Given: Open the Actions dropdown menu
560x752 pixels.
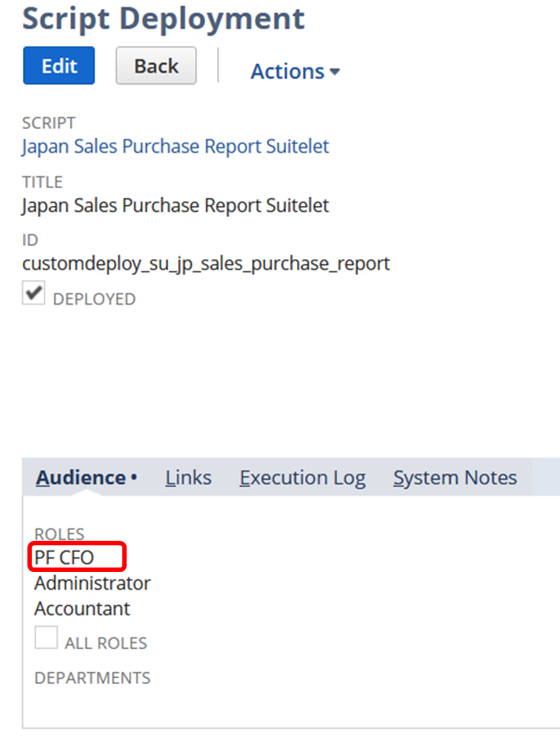Looking at the screenshot, I should click(x=295, y=71).
